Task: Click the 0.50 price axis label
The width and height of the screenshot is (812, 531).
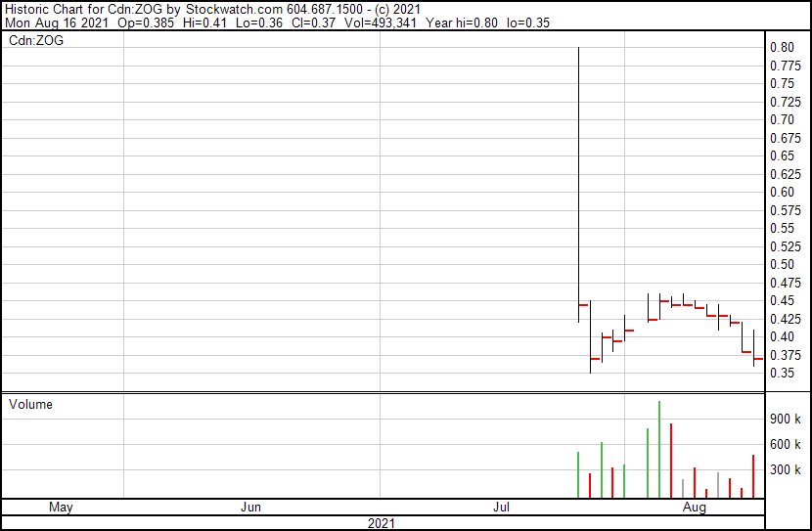Action: (x=782, y=264)
